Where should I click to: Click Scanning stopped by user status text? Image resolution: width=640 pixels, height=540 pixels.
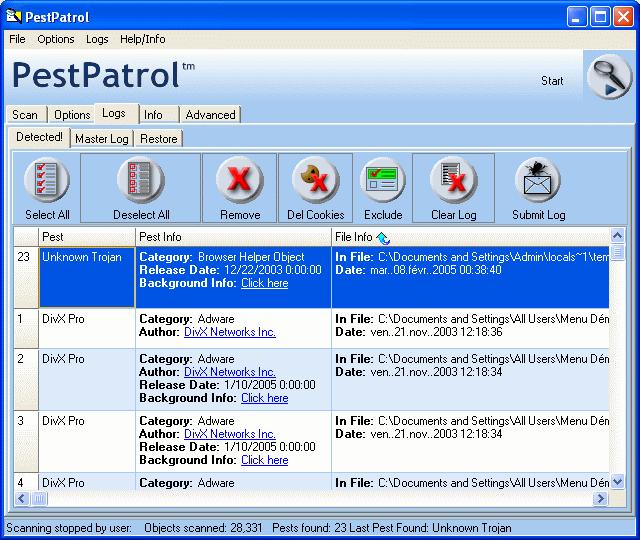tap(69, 528)
